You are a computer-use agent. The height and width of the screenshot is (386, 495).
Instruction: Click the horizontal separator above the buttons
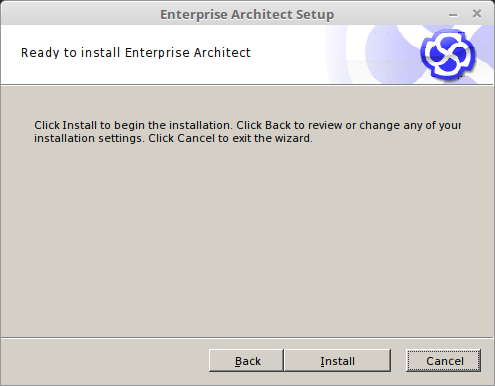click(247, 338)
